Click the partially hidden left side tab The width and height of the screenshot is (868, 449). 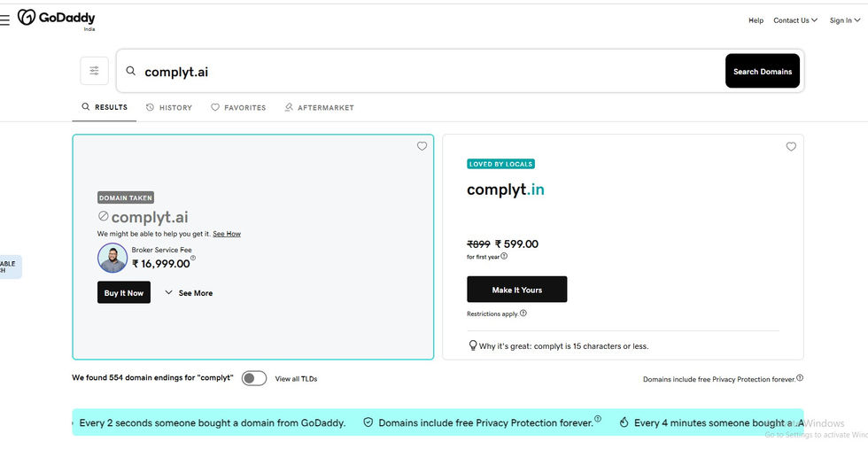[x=11, y=267]
